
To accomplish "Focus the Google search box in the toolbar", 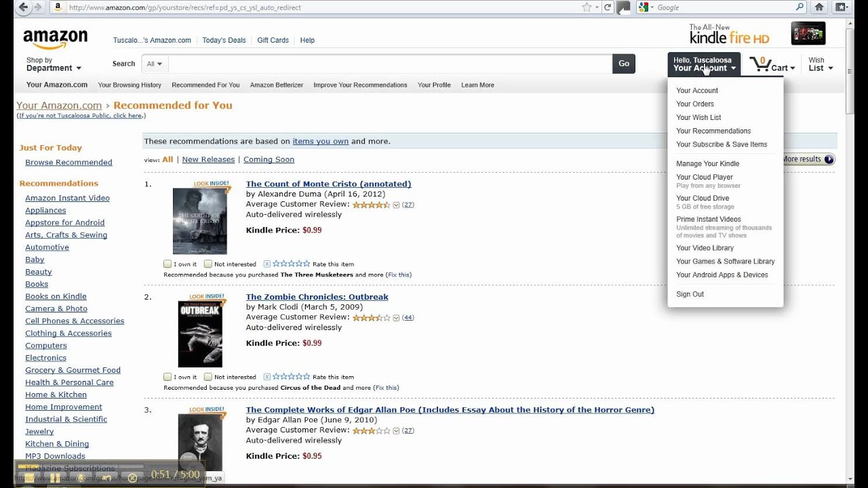I will point(724,7).
